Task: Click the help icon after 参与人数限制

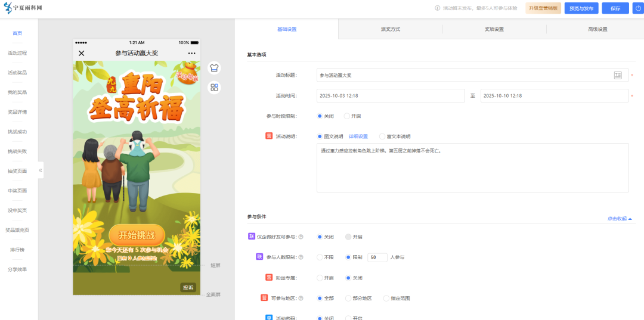Action: tap(301, 257)
